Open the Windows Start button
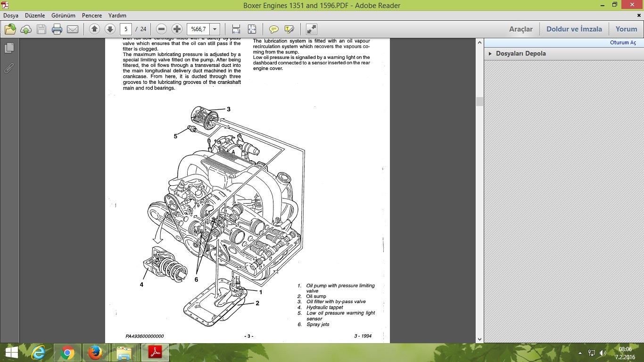Screen dimensions: 644x362 pos(11,353)
